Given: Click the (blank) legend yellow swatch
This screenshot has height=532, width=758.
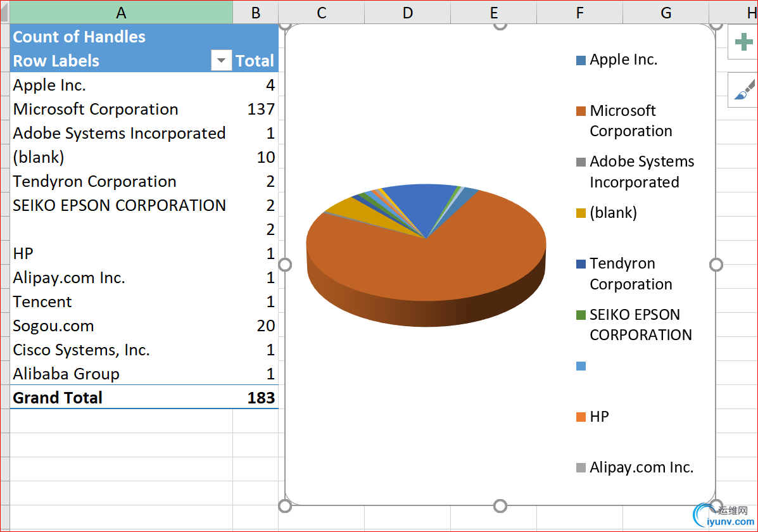Looking at the screenshot, I should pyautogui.click(x=581, y=213).
